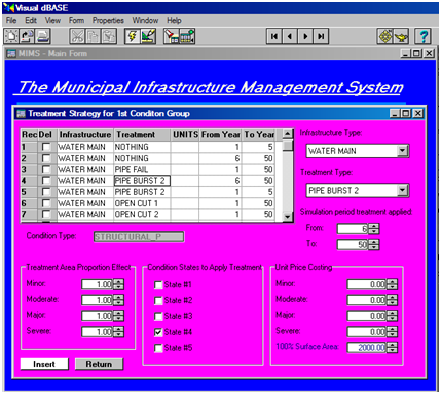Screen dimensions: 443x394
Task: Click MIMS Main Form window system icon
Action: [x=11, y=53]
